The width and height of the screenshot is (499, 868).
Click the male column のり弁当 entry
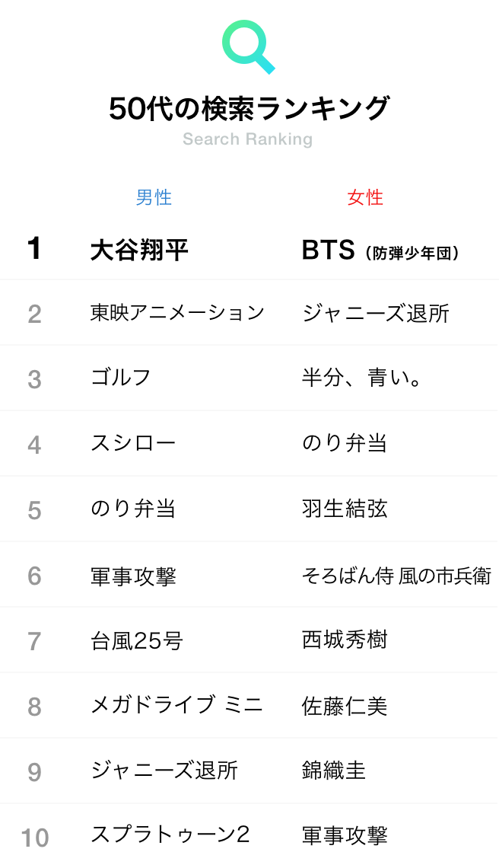133,509
